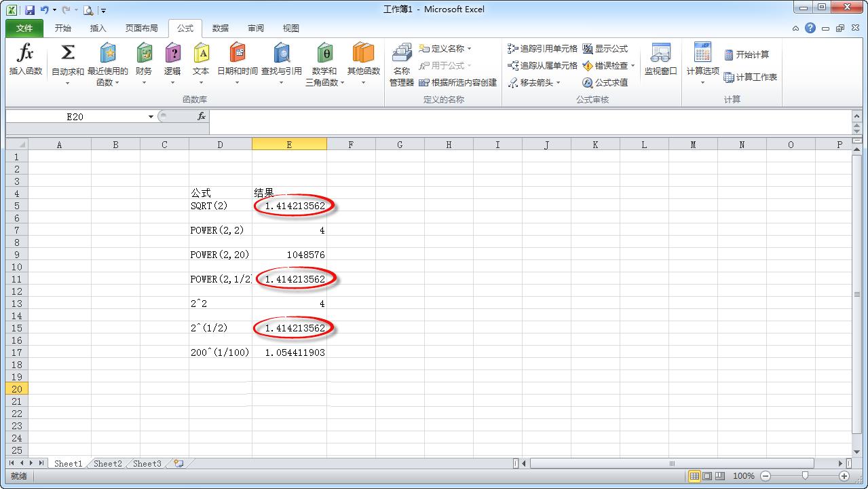Switch to the Sheet2 worksheet tab
Viewport: 868px width, 489px height.
pos(107,463)
